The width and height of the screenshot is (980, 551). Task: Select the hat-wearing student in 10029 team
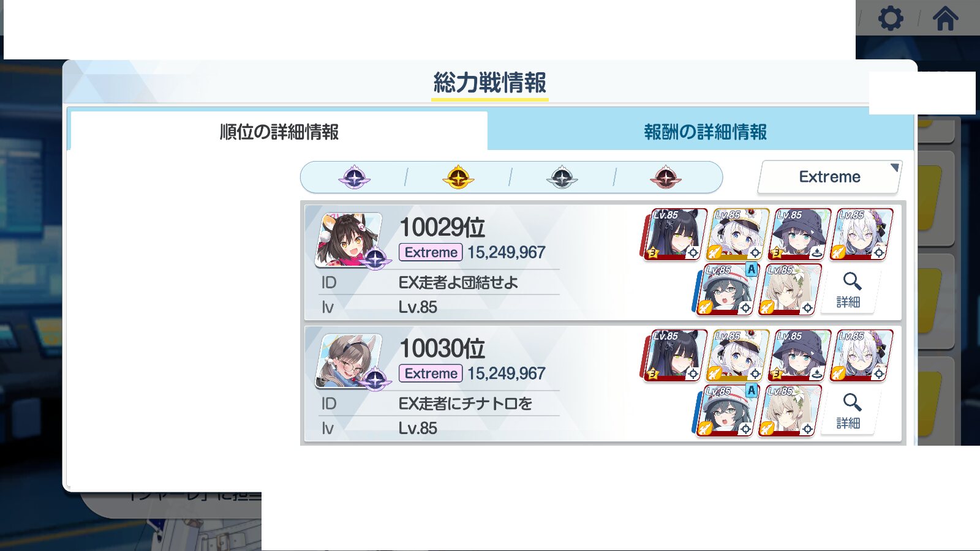798,234
